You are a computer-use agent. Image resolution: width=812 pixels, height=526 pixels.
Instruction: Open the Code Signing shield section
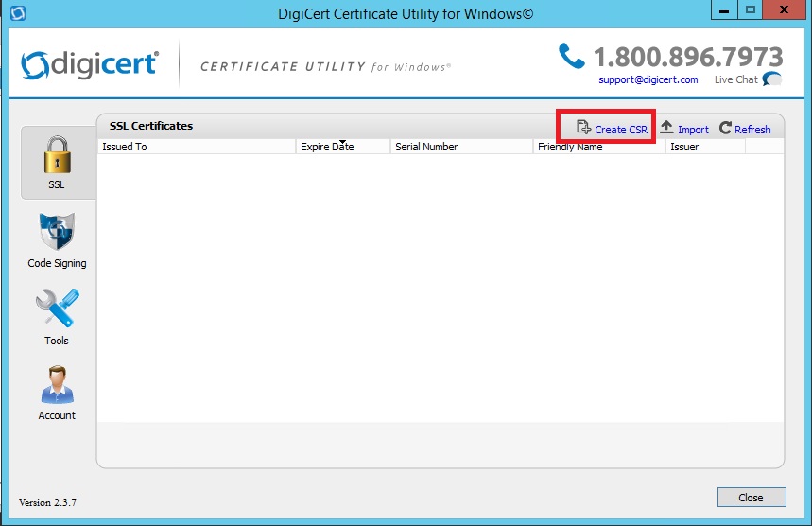coord(57,239)
